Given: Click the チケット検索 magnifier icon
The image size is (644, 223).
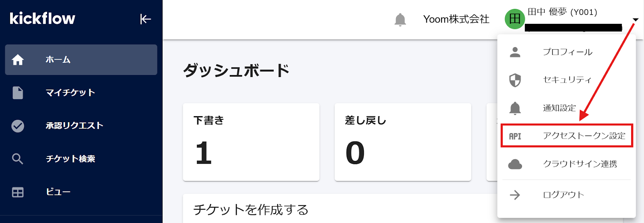Looking at the screenshot, I should click(x=18, y=159).
